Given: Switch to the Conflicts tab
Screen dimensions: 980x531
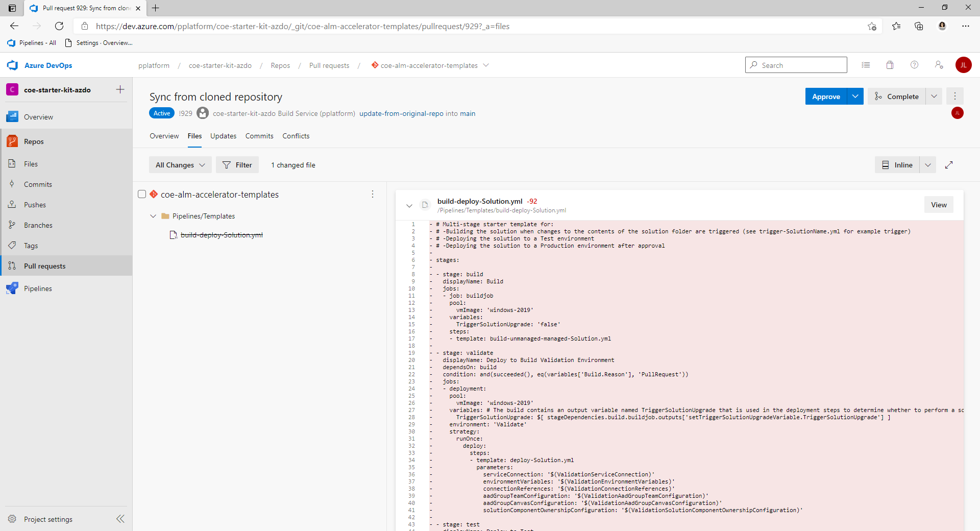Looking at the screenshot, I should pos(296,136).
